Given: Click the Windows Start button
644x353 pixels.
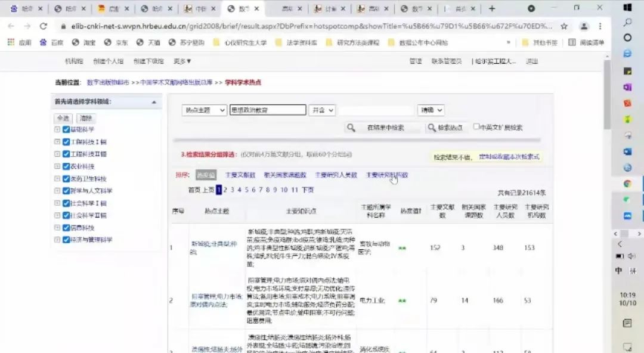Looking at the screenshot, I should click(627, 8).
